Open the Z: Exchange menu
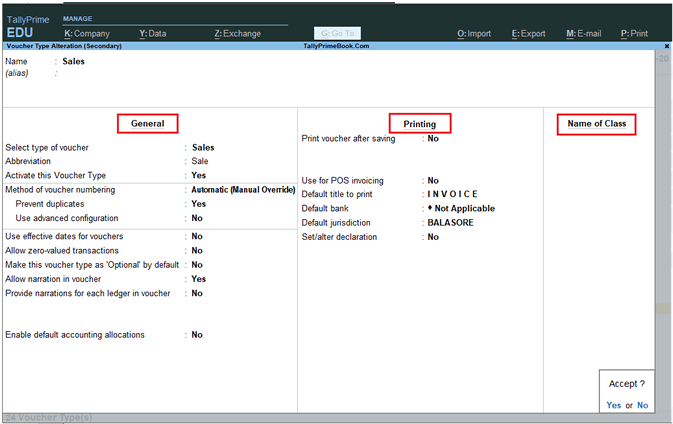 (238, 33)
